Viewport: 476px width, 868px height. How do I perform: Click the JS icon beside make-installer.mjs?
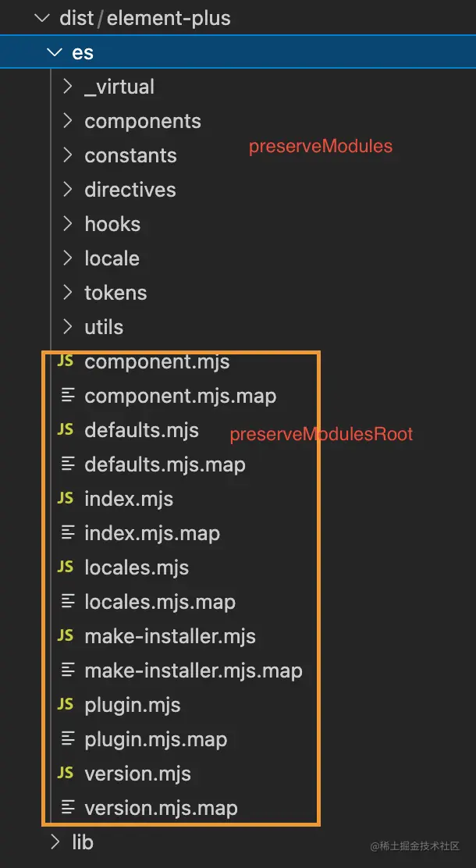click(x=66, y=636)
